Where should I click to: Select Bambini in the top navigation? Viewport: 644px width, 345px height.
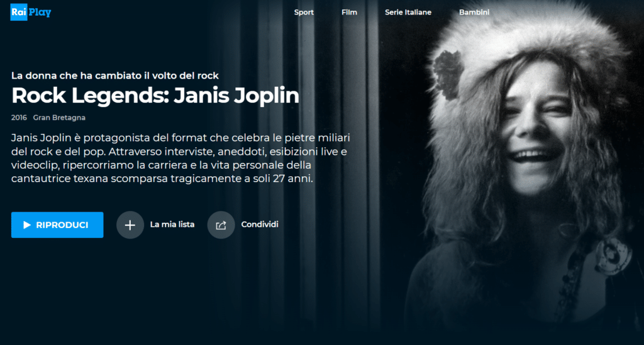point(474,13)
